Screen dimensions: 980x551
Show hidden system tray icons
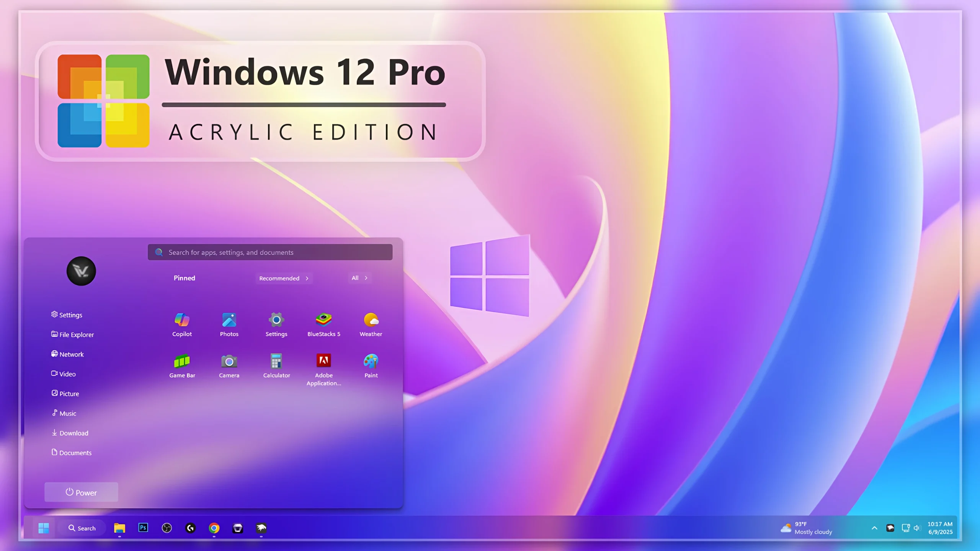pyautogui.click(x=874, y=528)
